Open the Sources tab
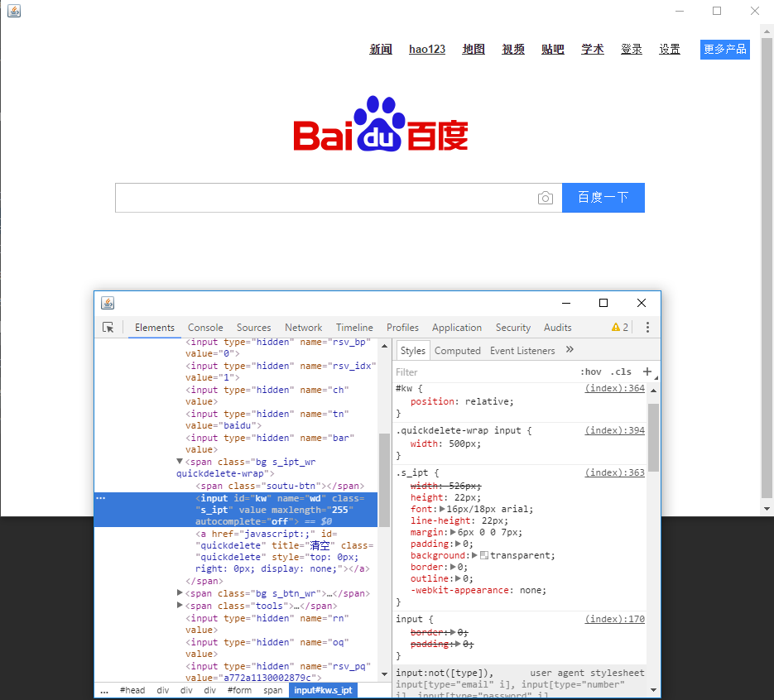The image size is (774, 700). 253,328
